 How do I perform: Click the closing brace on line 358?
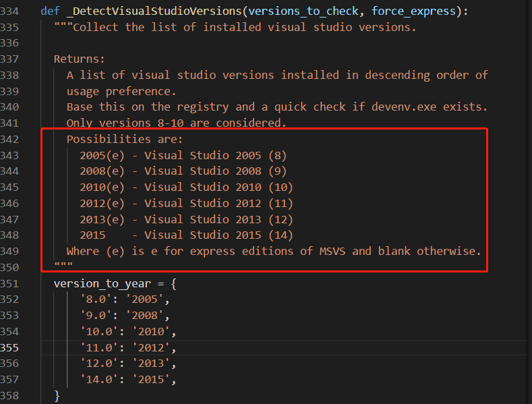tap(57, 396)
